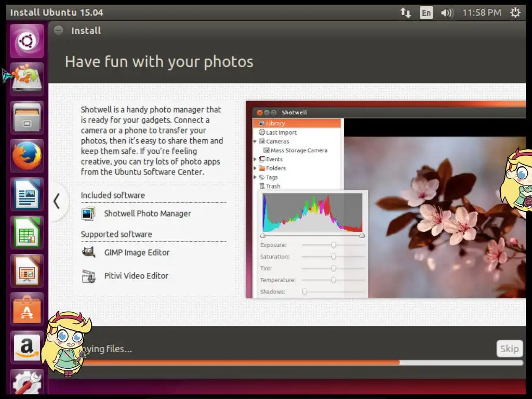Click the Included software heading
Screen dimensions: 532x399
[x=113, y=195]
